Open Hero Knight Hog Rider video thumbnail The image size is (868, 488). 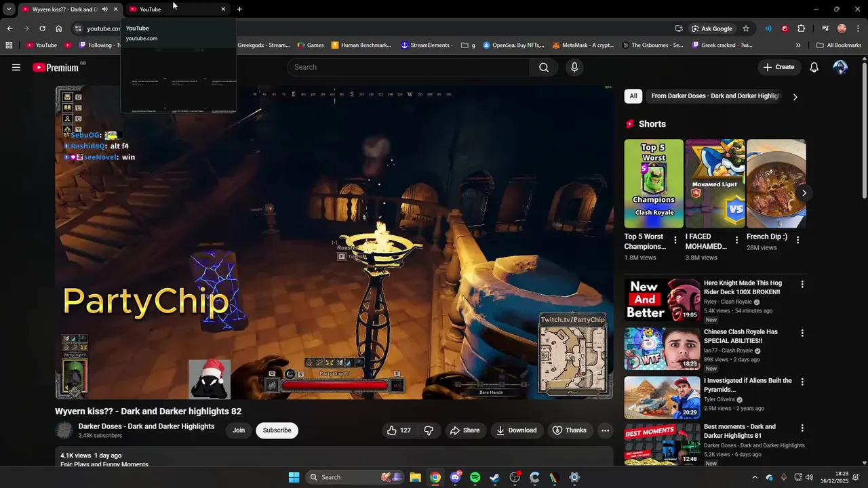tap(662, 300)
